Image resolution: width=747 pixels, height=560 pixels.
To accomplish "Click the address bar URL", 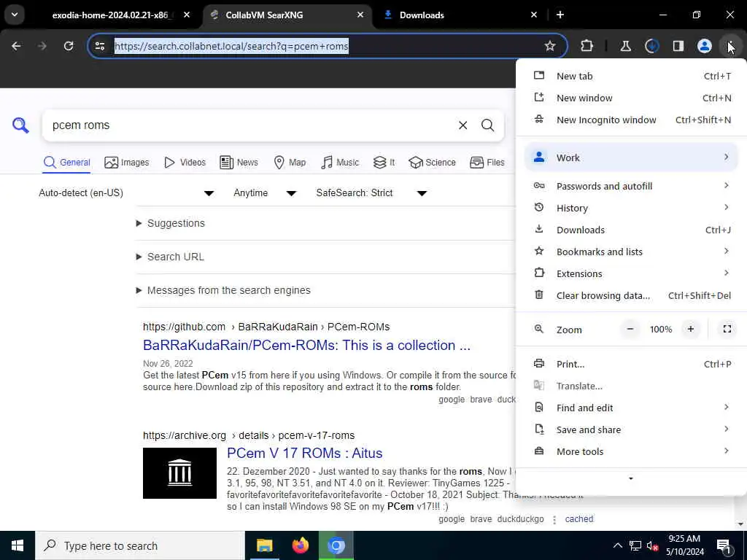I will click(231, 46).
